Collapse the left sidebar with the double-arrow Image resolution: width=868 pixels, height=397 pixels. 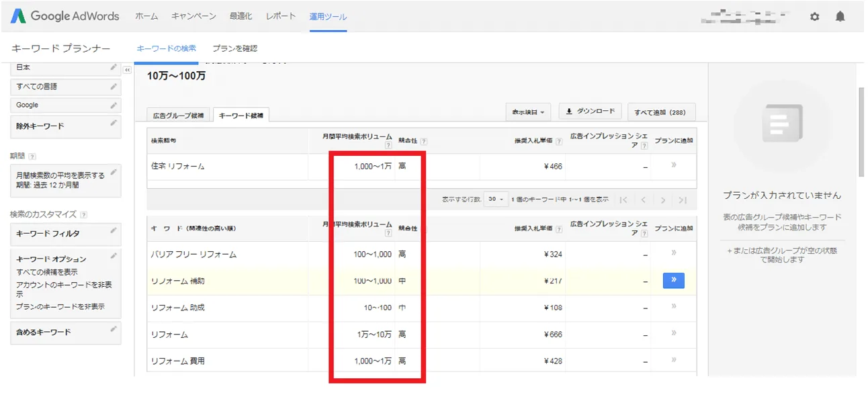(x=128, y=69)
